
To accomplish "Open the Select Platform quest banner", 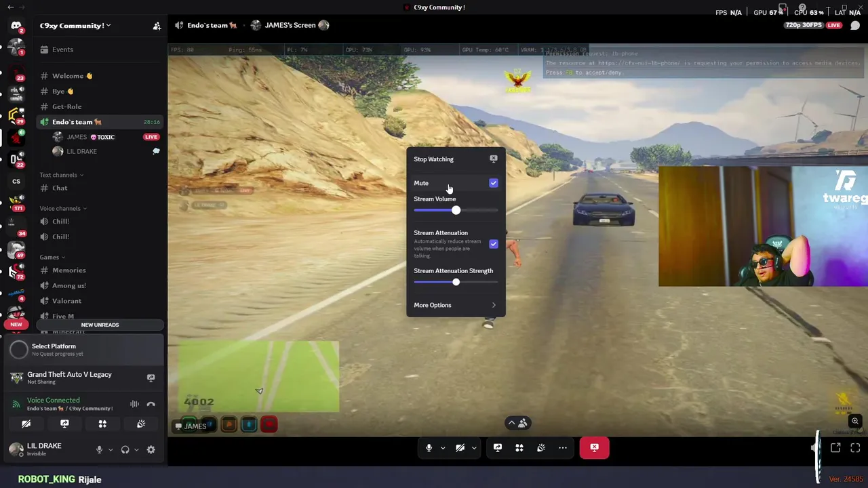I will point(84,350).
